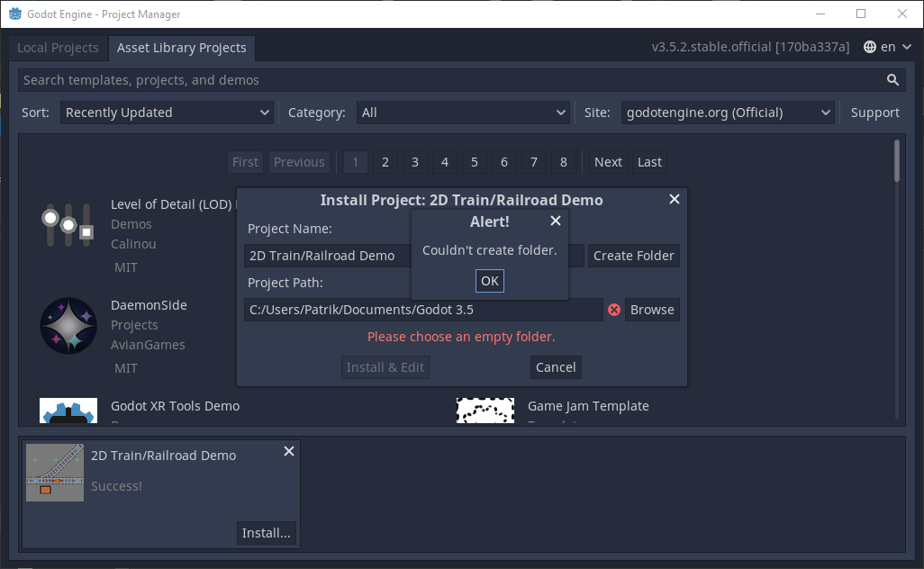The height and width of the screenshot is (569, 924).
Task: Open the Support filter menu
Action: coord(875,113)
